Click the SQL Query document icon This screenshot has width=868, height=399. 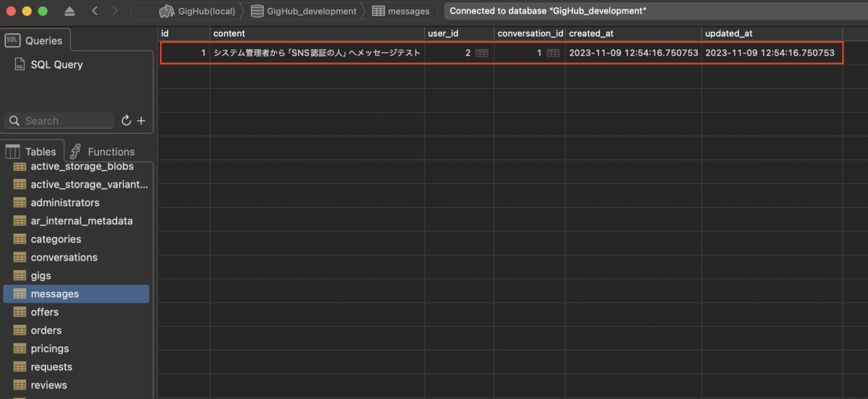point(20,64)
